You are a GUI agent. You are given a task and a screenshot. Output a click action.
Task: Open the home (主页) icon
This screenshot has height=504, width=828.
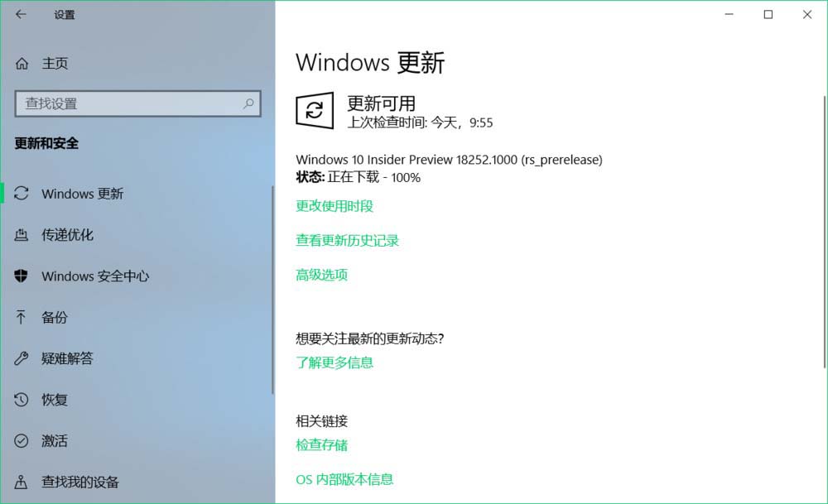pos(22,64)
